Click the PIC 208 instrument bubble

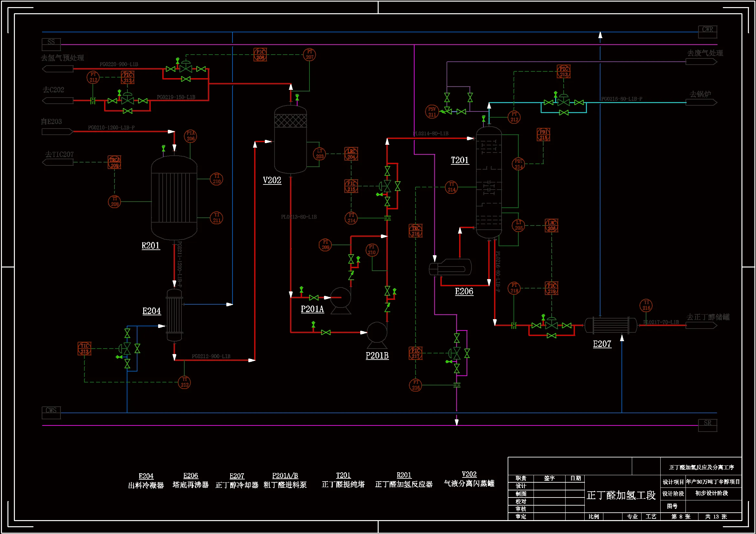coord(260,55)
